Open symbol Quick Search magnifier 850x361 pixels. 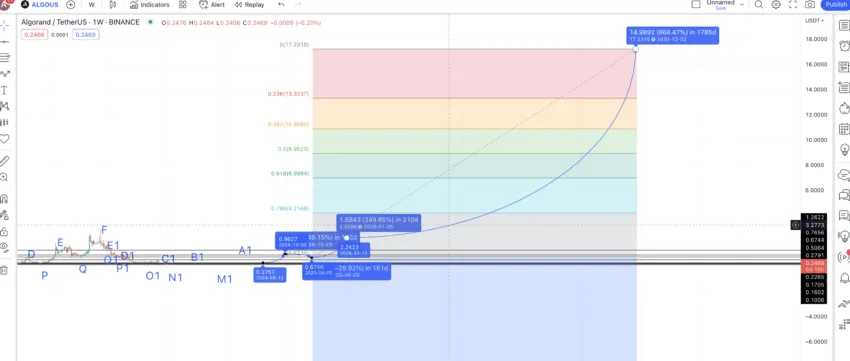click(x=759, y=4)
